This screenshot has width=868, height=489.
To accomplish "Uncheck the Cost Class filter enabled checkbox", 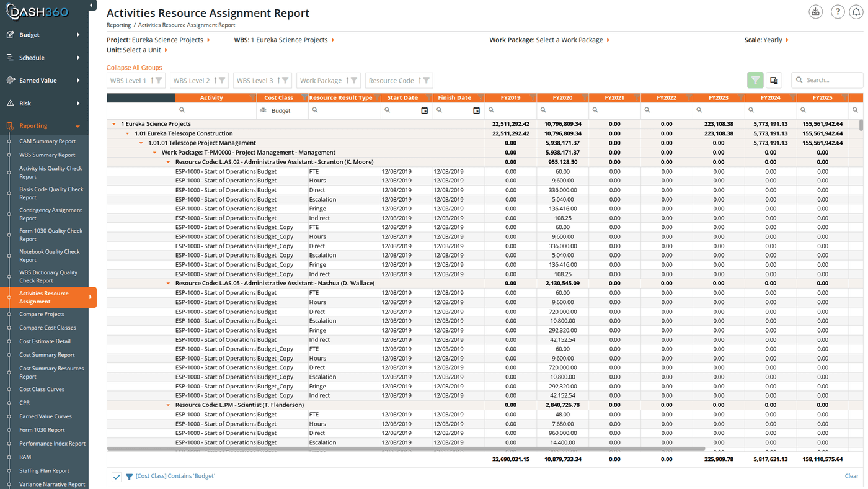I will pyautogui.click(x=117, y=477).
